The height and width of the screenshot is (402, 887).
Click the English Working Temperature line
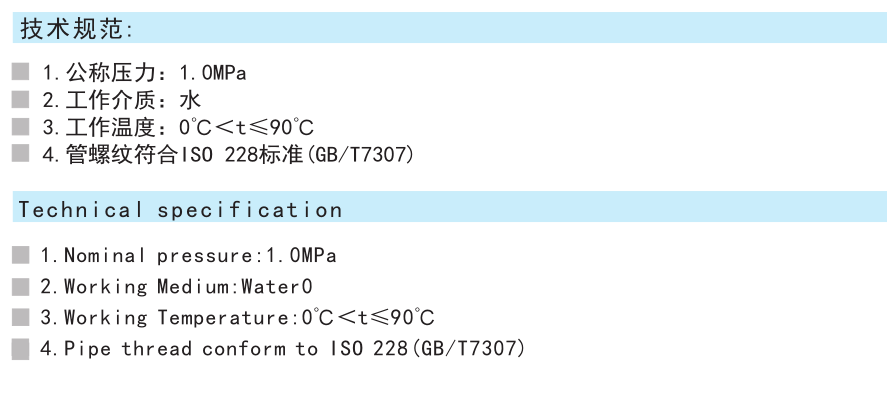pos(237,318)
